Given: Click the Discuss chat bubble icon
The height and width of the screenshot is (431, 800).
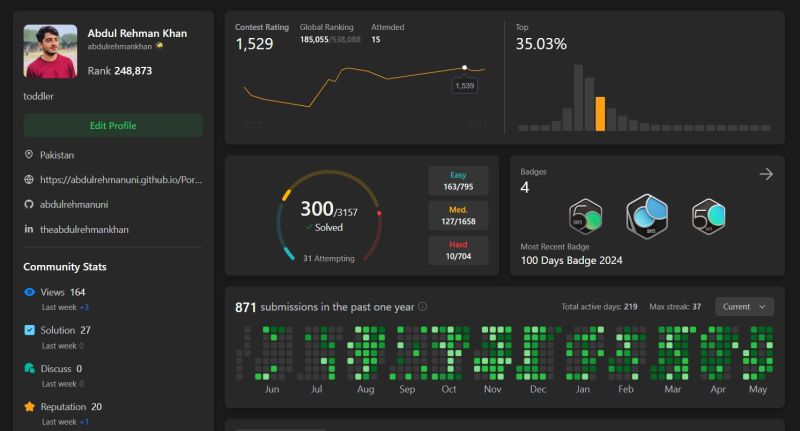Looking at the screenshot, I should click(x=30, y=368).
